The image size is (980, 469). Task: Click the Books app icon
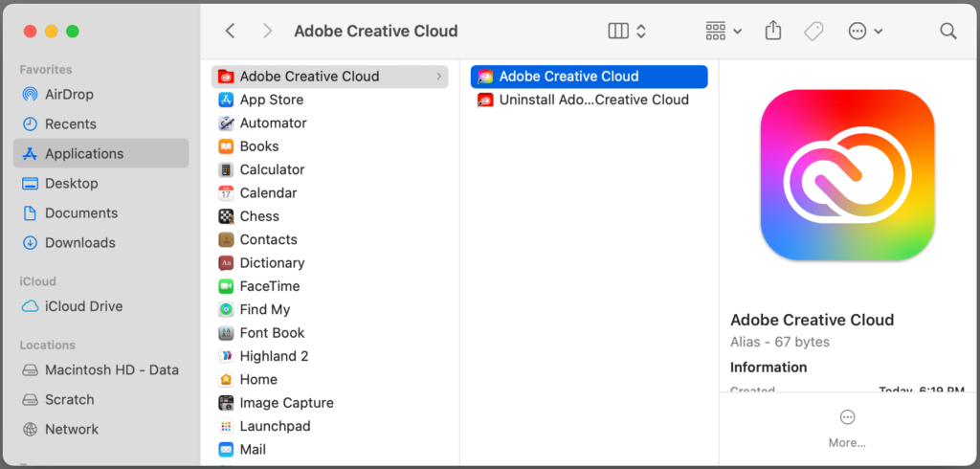coord(226,146)
